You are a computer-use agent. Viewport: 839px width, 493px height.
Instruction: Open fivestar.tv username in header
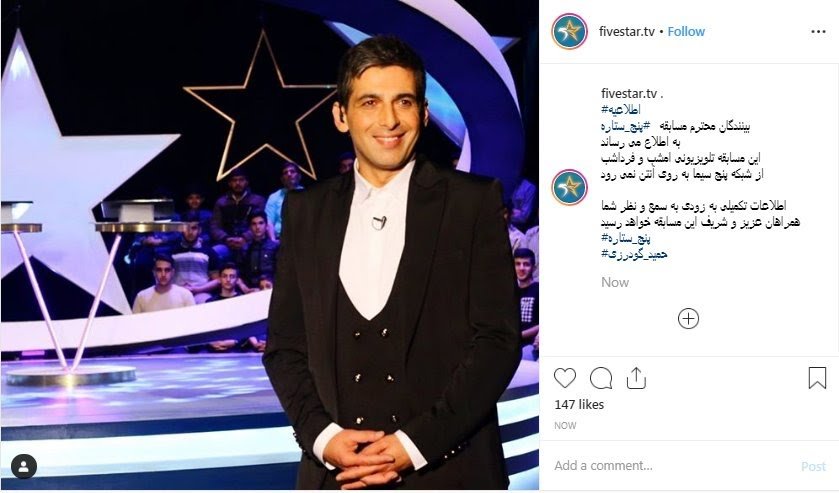(627, 32)
